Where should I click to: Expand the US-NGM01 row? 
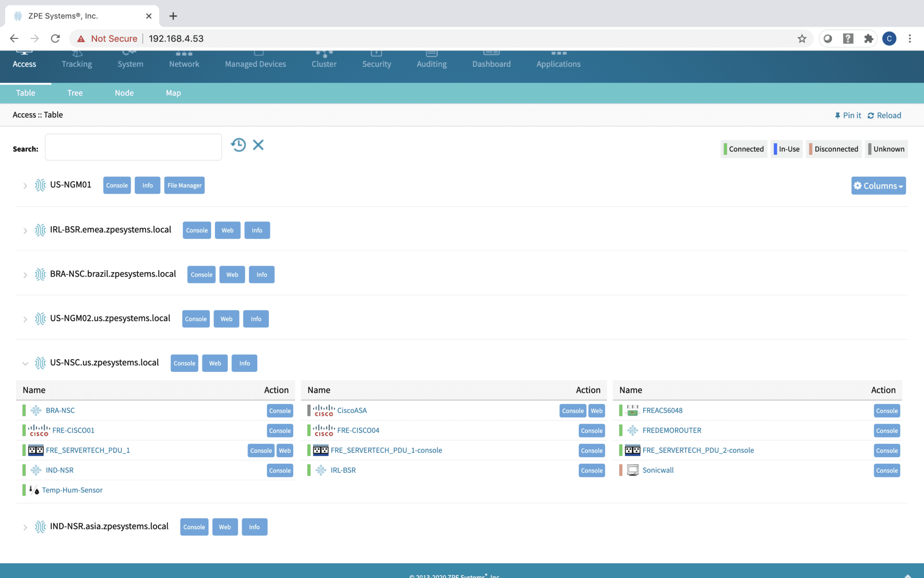25,186
